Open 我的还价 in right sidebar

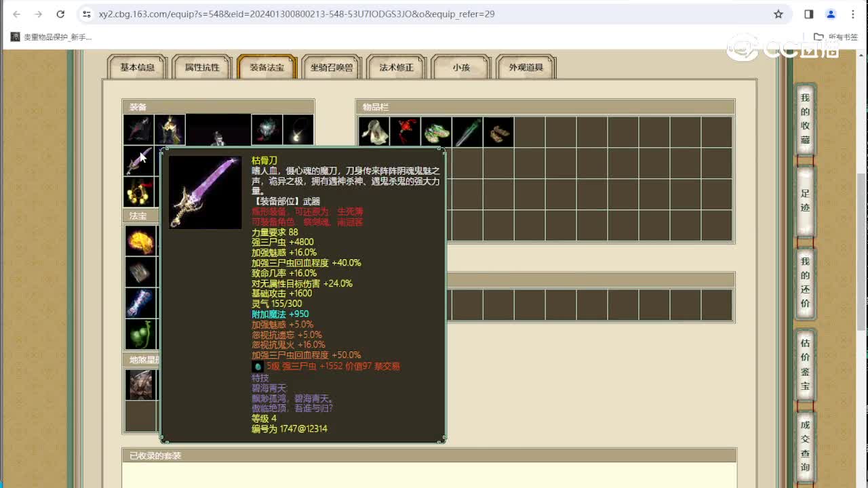tap(805, 283)
